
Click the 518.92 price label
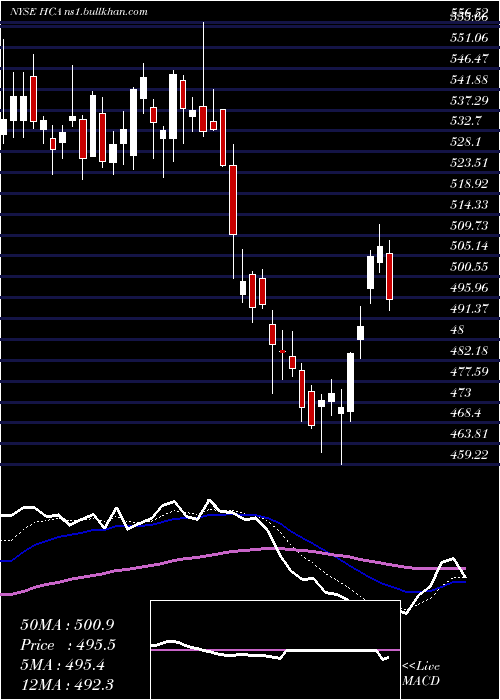pos(469,184)
